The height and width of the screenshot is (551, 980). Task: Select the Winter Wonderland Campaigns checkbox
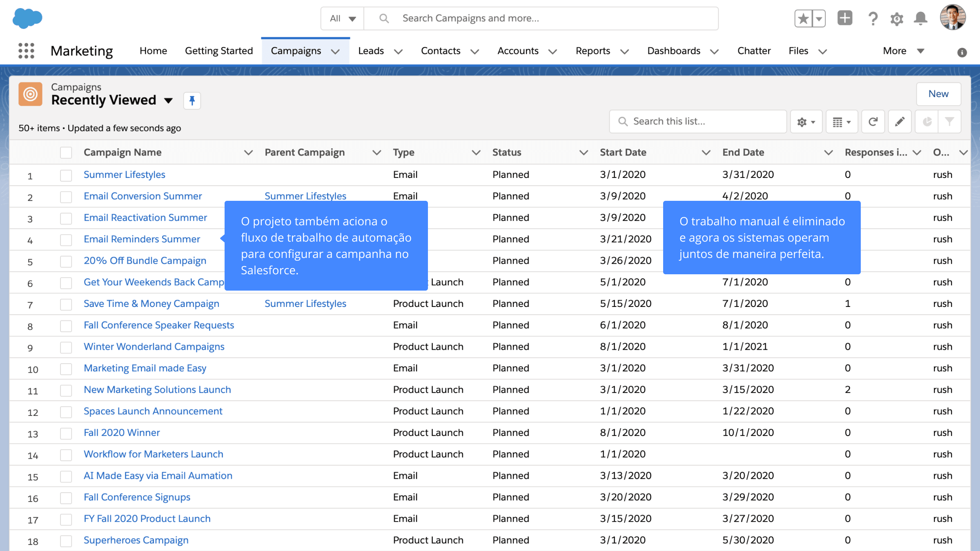tap(66, 347)
